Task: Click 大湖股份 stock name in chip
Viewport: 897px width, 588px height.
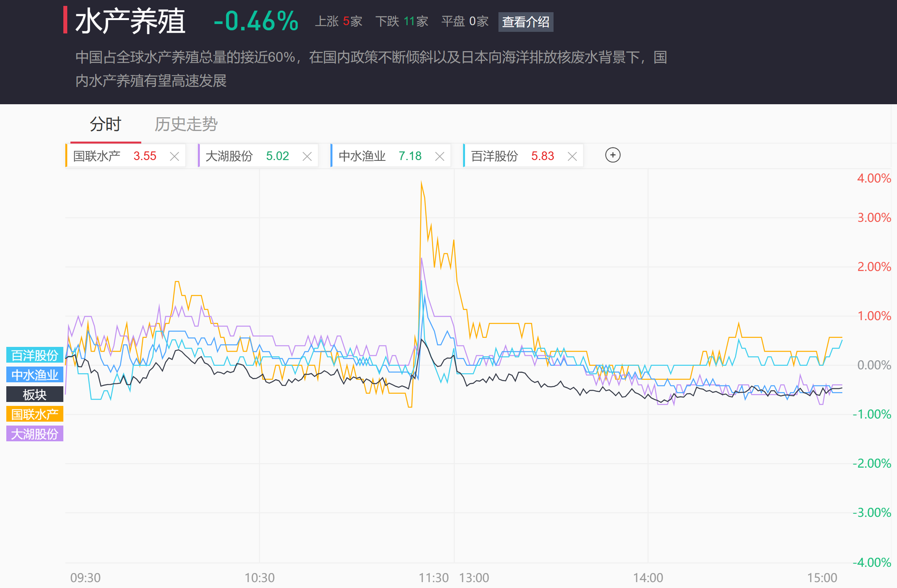Action: click(229, 156)
